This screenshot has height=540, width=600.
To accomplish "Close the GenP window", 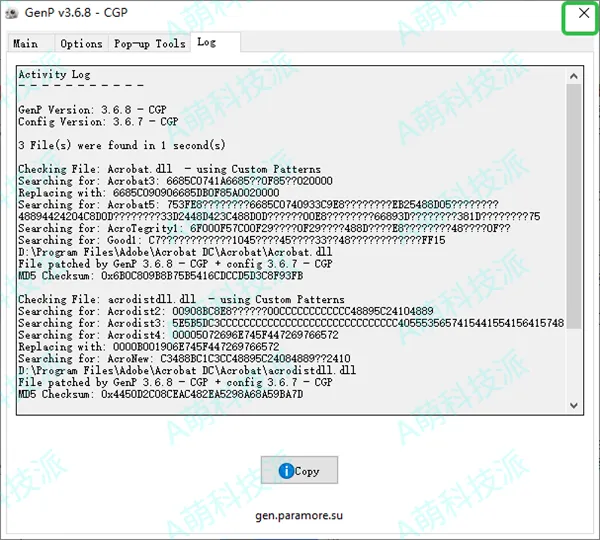I will click(x=584, y=13).
